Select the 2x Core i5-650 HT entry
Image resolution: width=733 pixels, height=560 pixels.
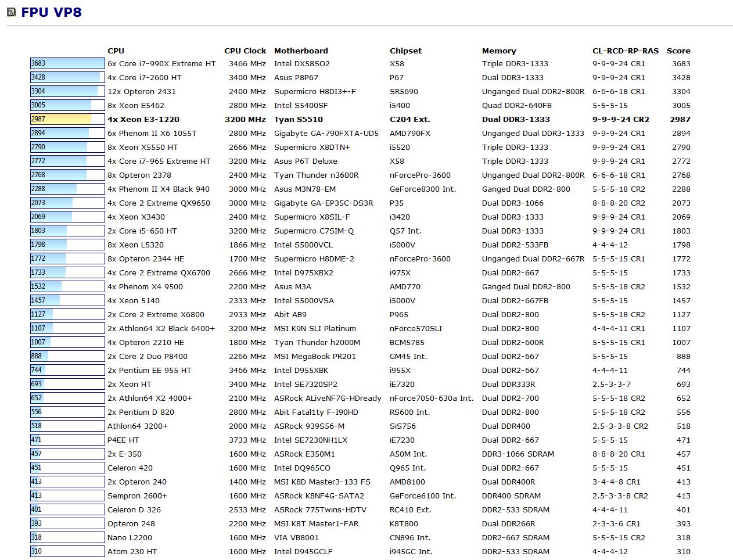142,231
